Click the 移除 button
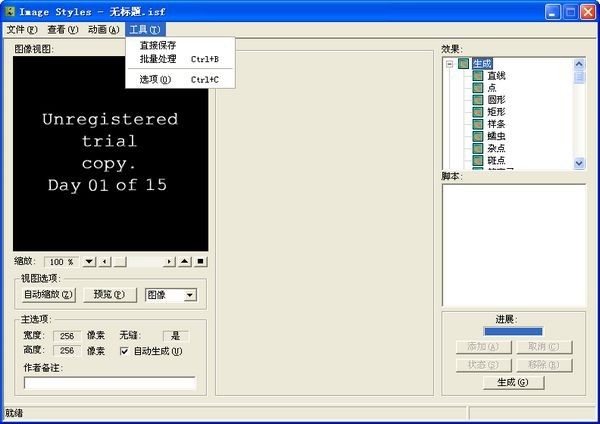 tap(544, 365)
